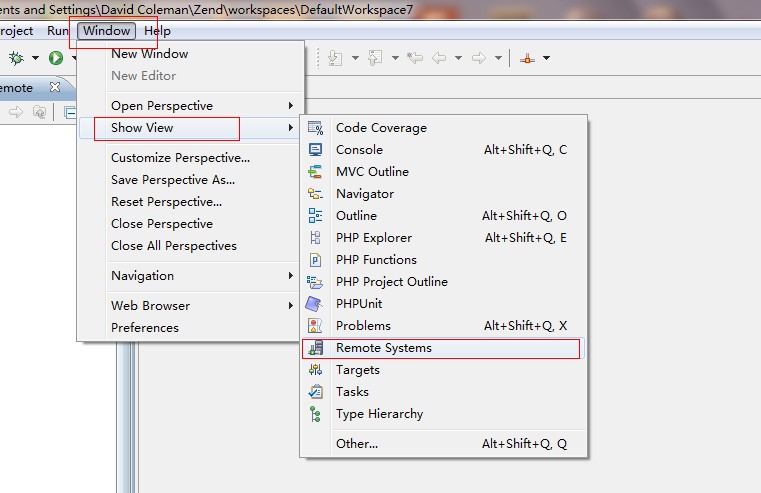Click the Remote Systems view icon
The height and width of the screenshot is (493, 761).
[316, 348]
